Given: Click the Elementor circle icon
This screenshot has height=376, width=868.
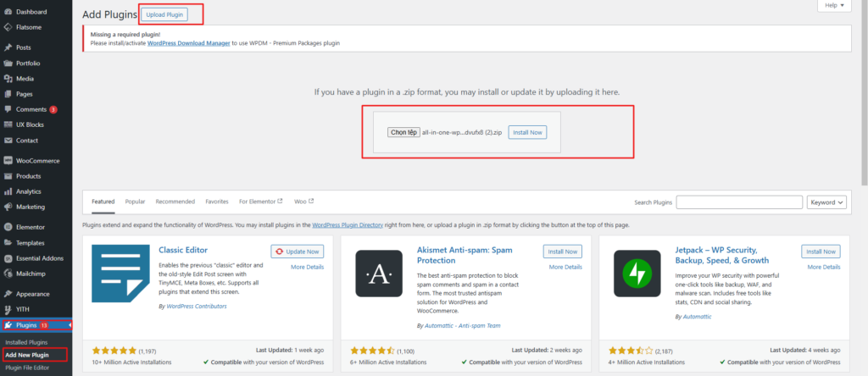Looking at the screenshot, I should tap(8, 227).
